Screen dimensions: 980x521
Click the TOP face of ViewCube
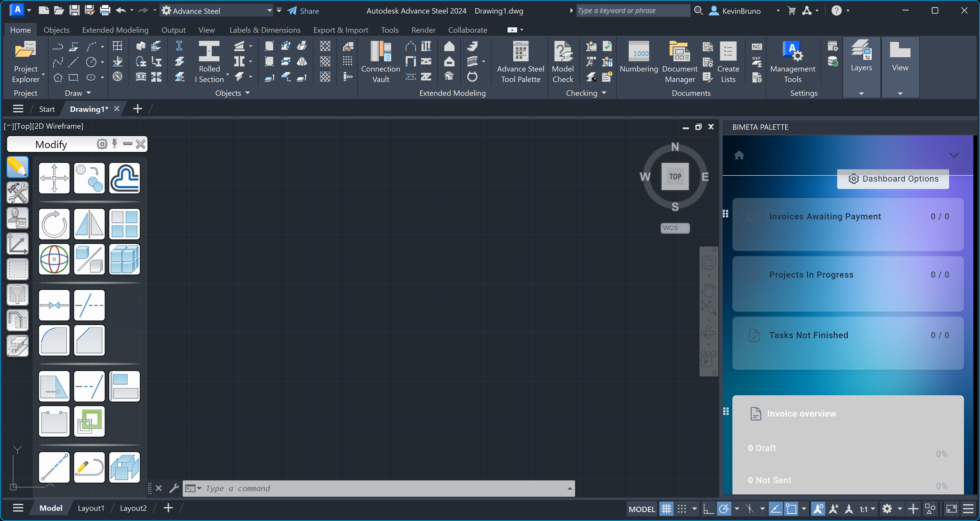(675, 176)
